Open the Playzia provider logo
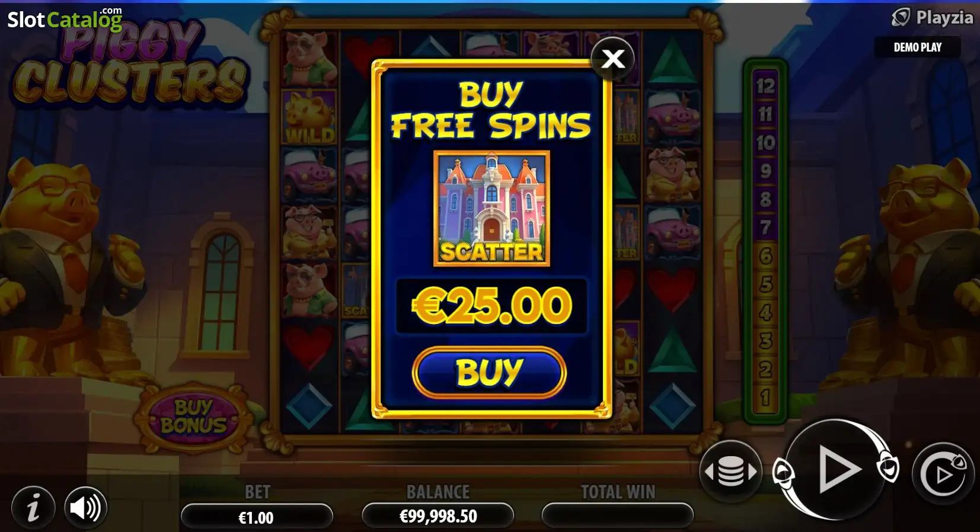 pos(932,18)
